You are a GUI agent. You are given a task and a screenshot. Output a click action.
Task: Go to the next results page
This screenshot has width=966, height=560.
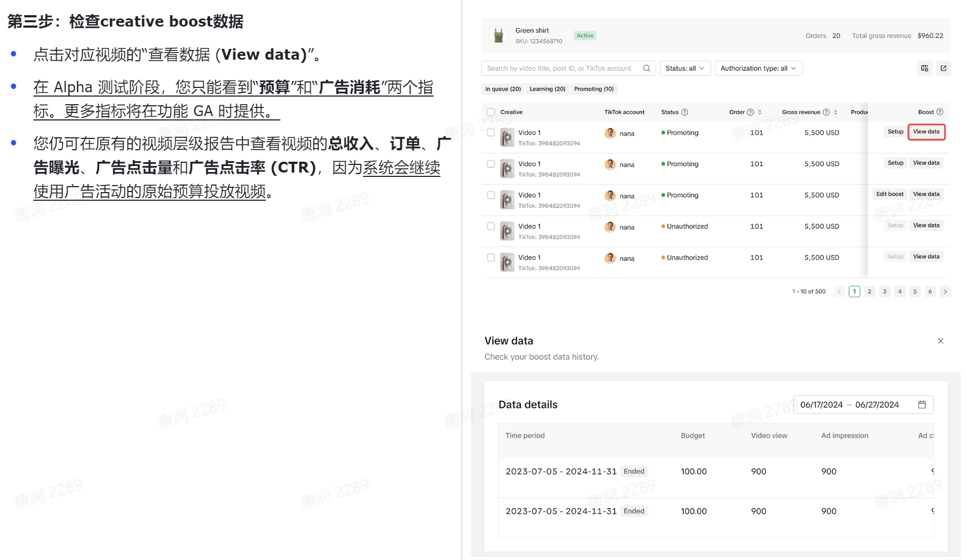[x=945, y=291]
